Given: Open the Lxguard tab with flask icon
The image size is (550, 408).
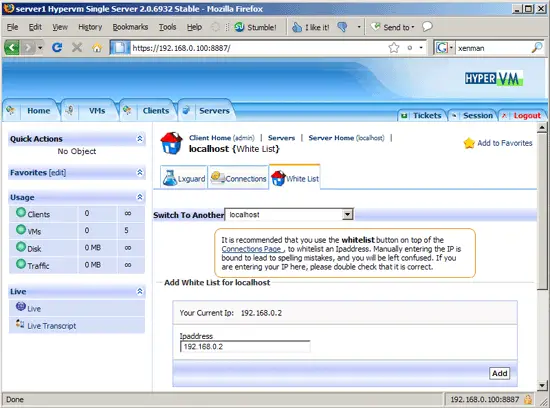Looking at the screenshot, I should (x=184, y=178).
